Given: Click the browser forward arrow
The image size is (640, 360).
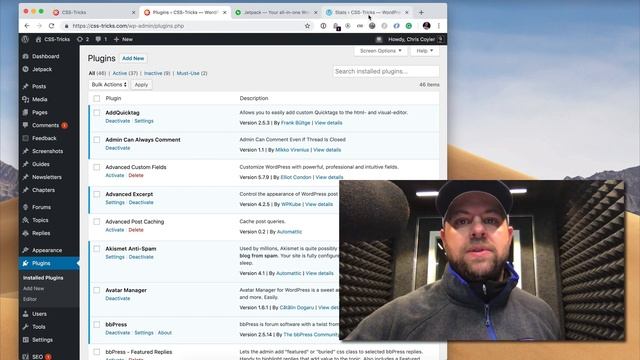Looking at the screenshot, I should pyautogui.click(x=39, y=26).
